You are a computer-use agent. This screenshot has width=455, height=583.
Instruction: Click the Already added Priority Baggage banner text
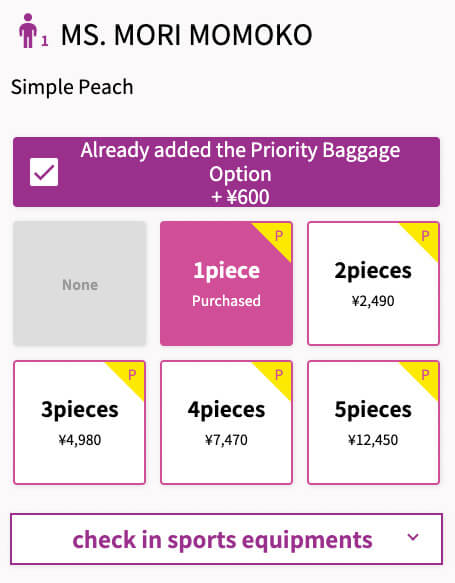241,162
